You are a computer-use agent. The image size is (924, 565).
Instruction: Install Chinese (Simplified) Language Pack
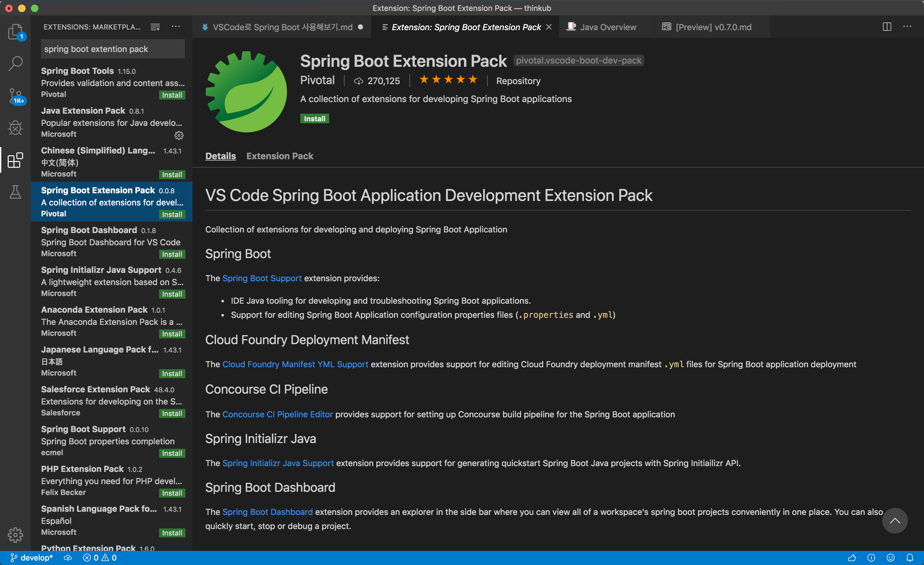[x=172, y=174]
